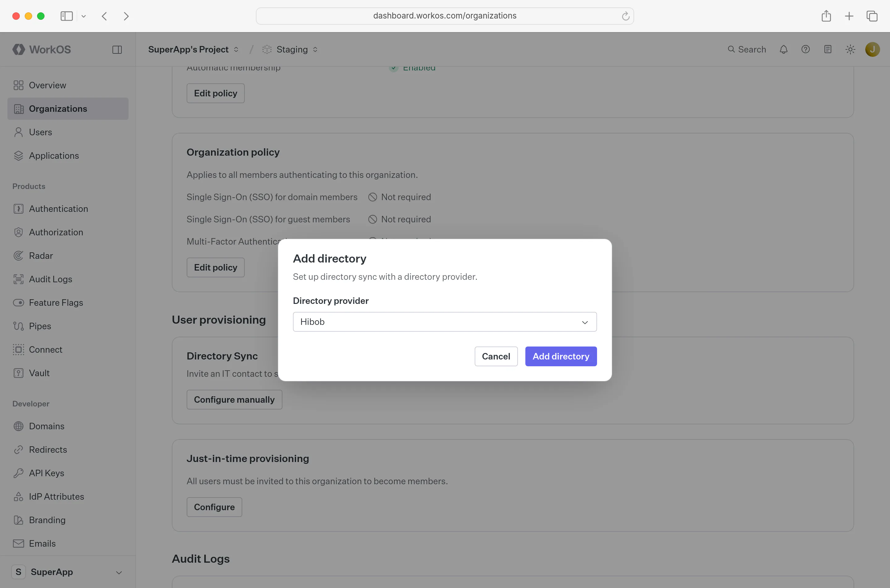
Task: Open Authentication product label
Action: (58, 208)
